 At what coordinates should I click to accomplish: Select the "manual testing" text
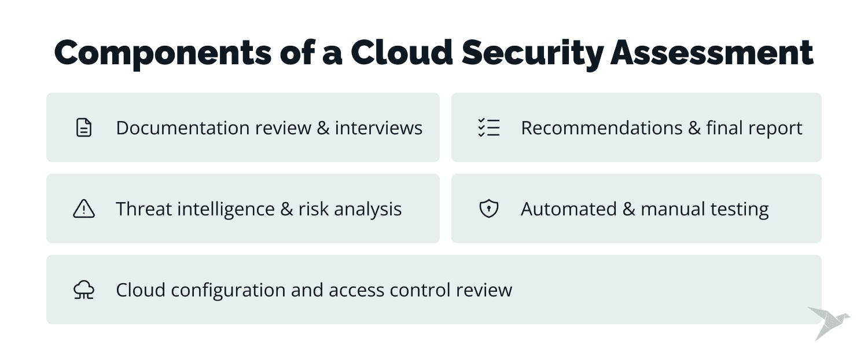point(705,209)
